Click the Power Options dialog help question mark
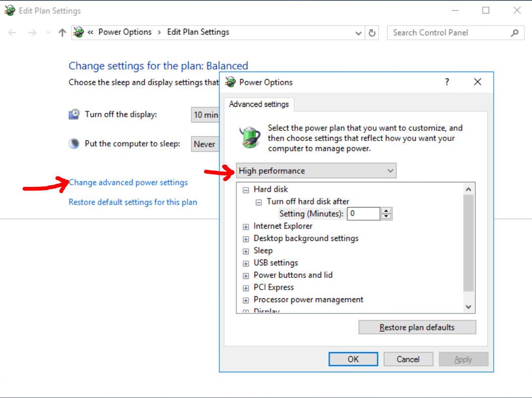Viewport: 532px width, 398px height. 447,82
